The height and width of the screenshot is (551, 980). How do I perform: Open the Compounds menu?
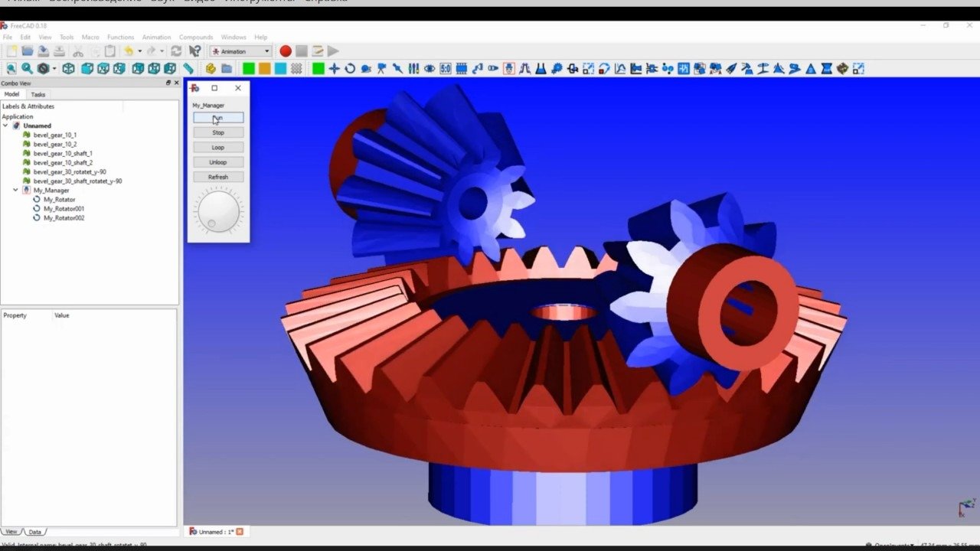pyautogui.click(x=196, y=37)
